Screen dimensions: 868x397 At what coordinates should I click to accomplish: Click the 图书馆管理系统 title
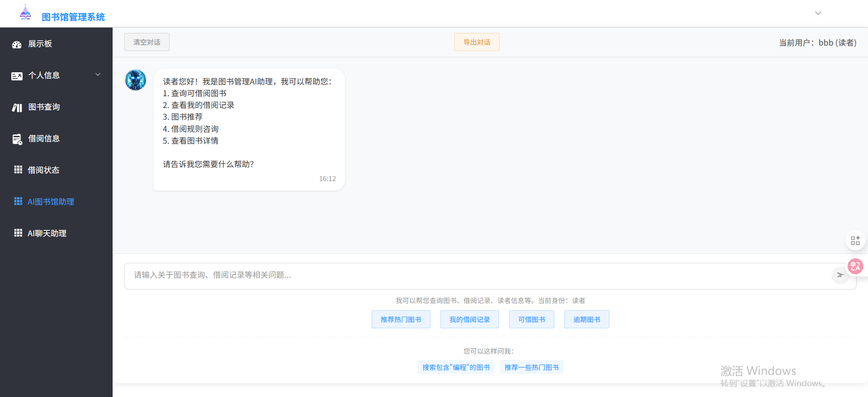73,17
